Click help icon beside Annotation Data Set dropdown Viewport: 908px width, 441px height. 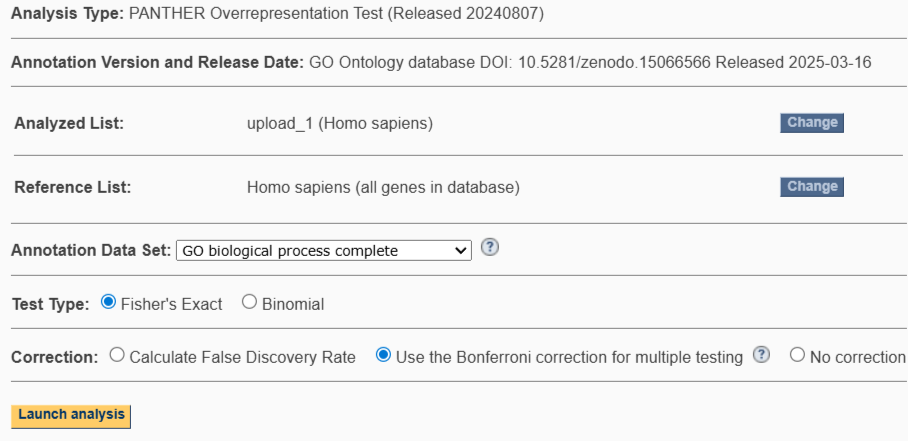tap(489, 249)
